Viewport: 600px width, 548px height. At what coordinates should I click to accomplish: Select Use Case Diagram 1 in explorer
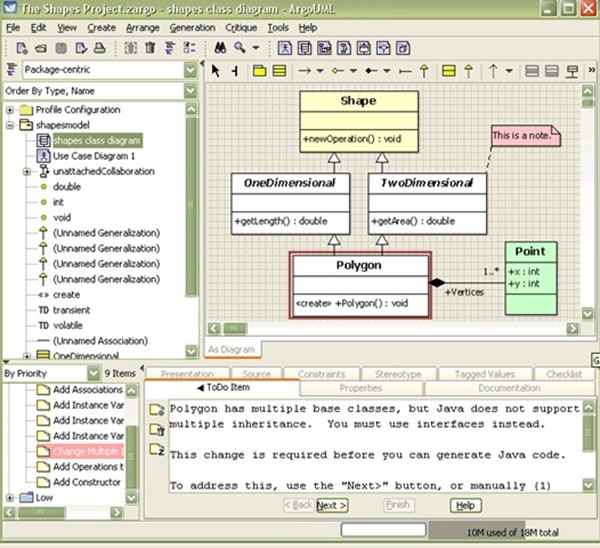click(94, 156)
